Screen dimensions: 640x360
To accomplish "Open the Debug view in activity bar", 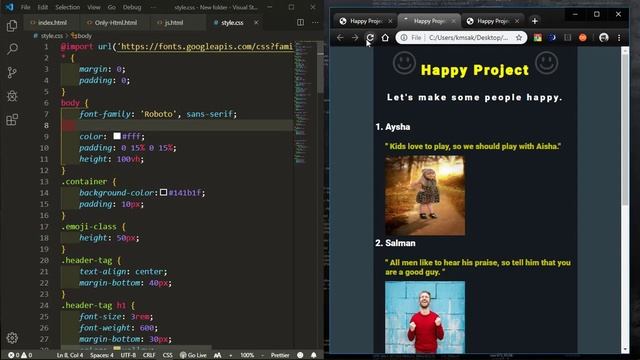I will (12, 96).
